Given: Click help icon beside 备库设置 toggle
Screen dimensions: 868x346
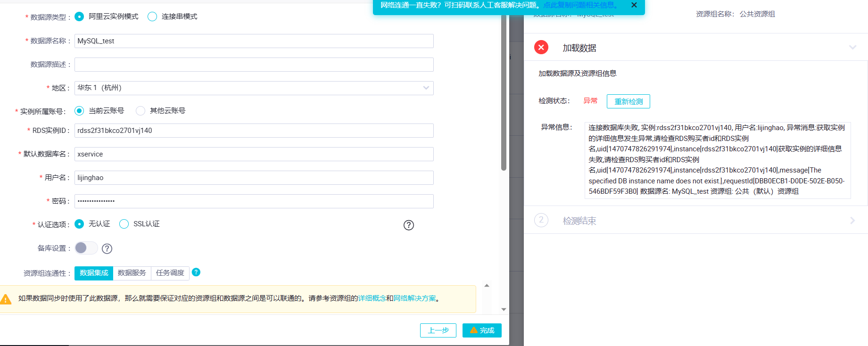Looking at the screenshot, I should point(107,248).
